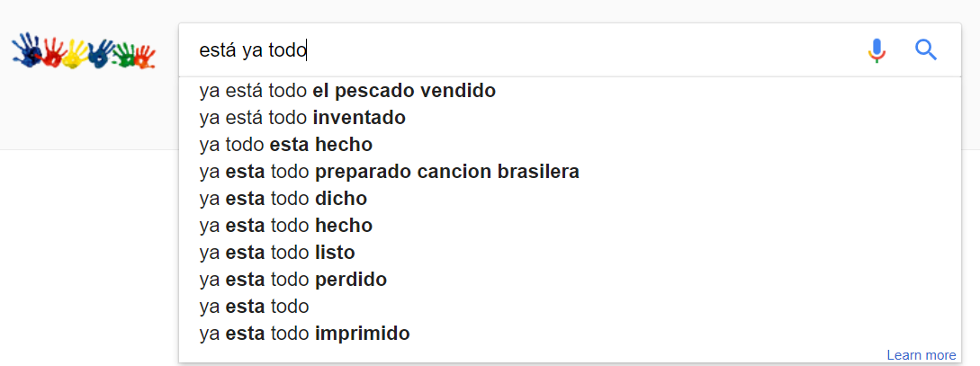Choose suggestion "ya esta todo perdido"
This screenshot has width=980, height=366.
(293, 280)
